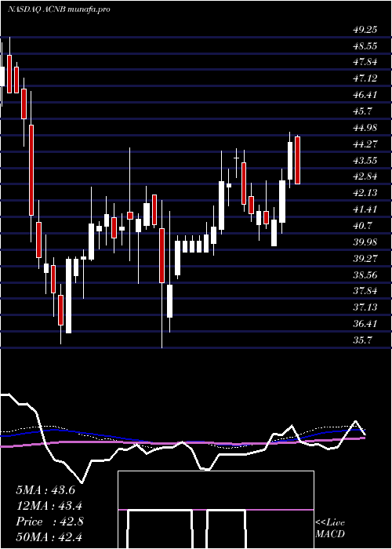Click the NASDAQ ACNB munafa.pro title text
Viewport: 392px width, 549px height.
[59, 9]
